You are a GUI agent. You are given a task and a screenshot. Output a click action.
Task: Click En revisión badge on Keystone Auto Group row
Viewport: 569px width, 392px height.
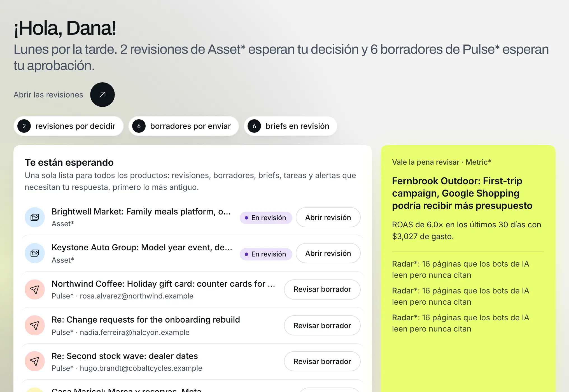[x=266, y=254]
